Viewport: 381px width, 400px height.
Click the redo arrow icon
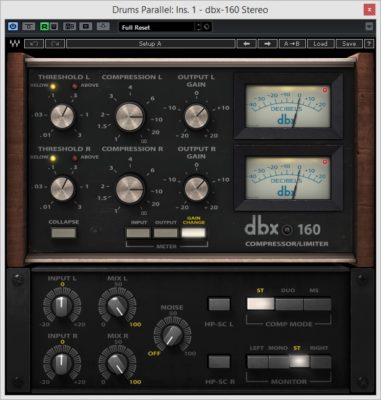[x=55, y=44]
